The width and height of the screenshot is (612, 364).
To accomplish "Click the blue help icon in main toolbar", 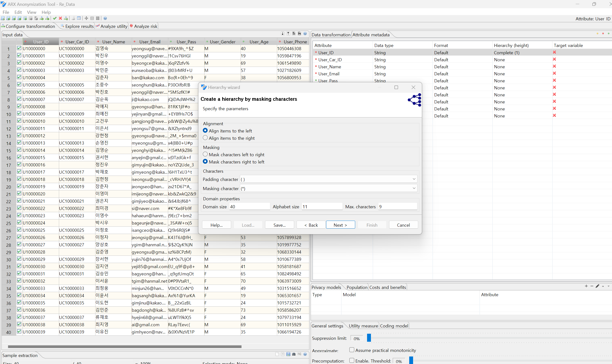I will (105, 18).
